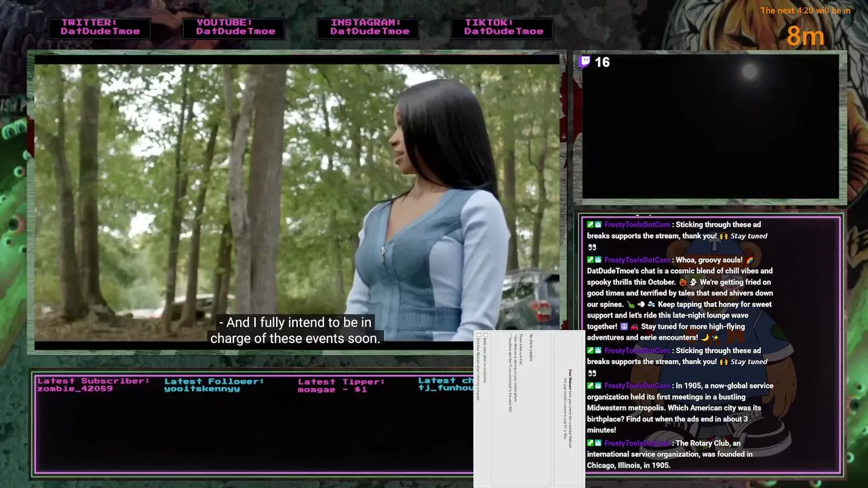Click the Twitter DatDudeTmoe label
Image resolution: width=868 pixels, height=488 pixels.
[100, 27]
